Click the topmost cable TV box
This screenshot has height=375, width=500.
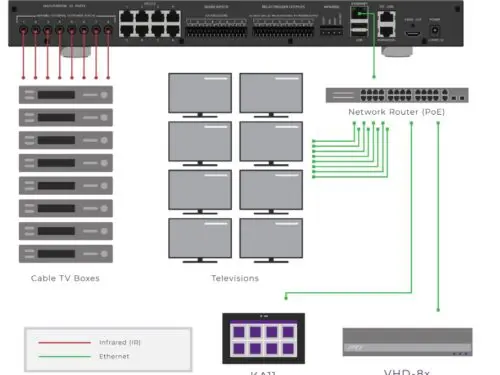click(x=66, y=95)
